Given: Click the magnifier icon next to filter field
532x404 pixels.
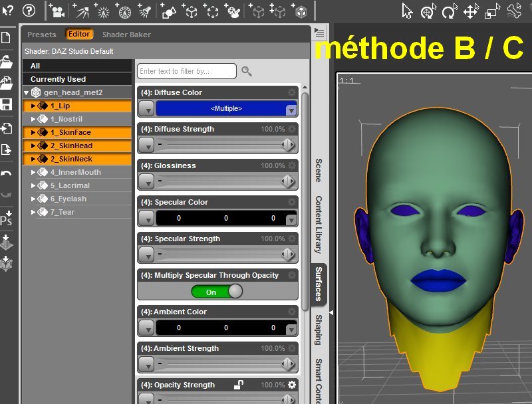Looking at the screenshot, I should tap(247, 71).
